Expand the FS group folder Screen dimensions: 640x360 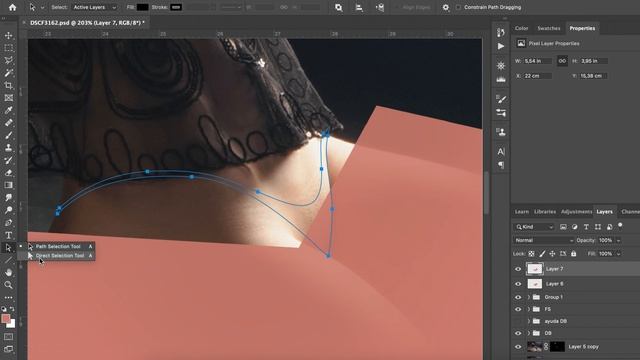(529, 309)
